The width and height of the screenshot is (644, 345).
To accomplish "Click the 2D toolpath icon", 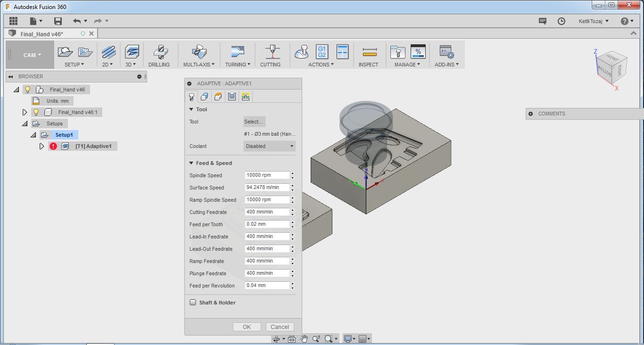I will point(108,52).
